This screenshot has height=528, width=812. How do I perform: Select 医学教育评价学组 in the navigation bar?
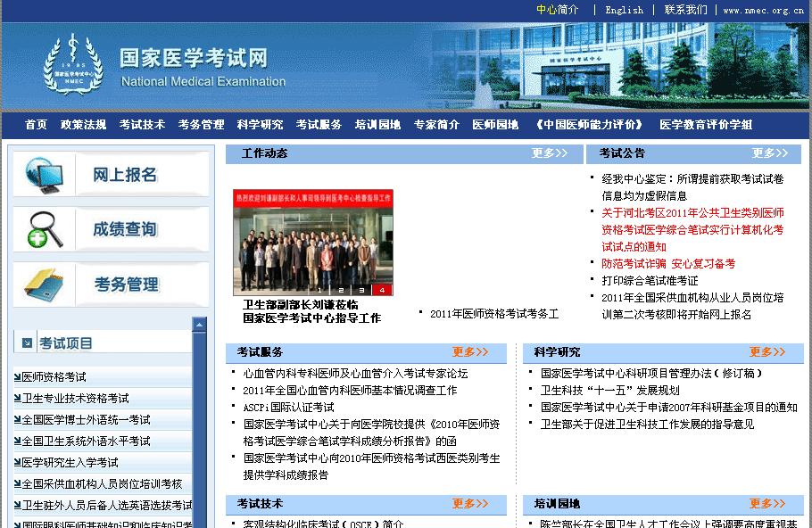(706, 125)
